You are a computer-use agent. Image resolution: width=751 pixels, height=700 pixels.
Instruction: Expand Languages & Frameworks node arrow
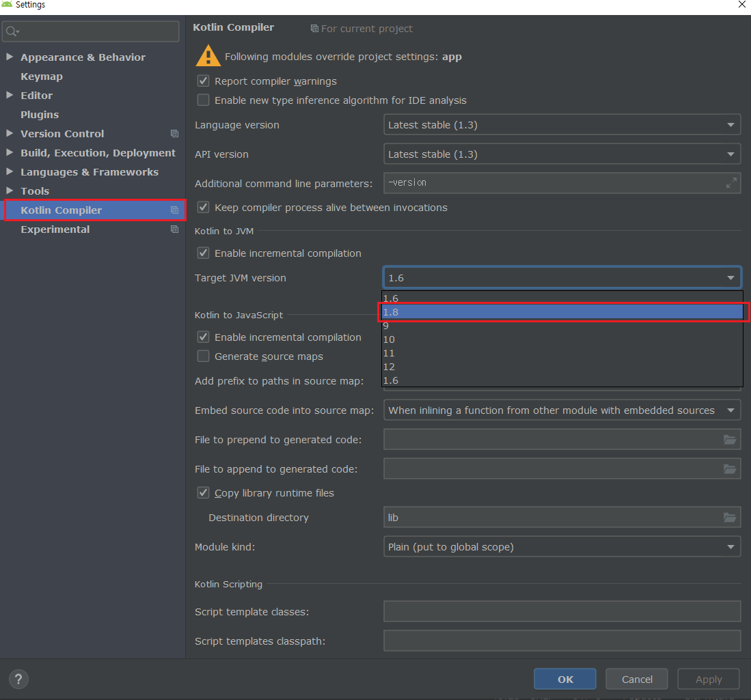tap(9, 171)
